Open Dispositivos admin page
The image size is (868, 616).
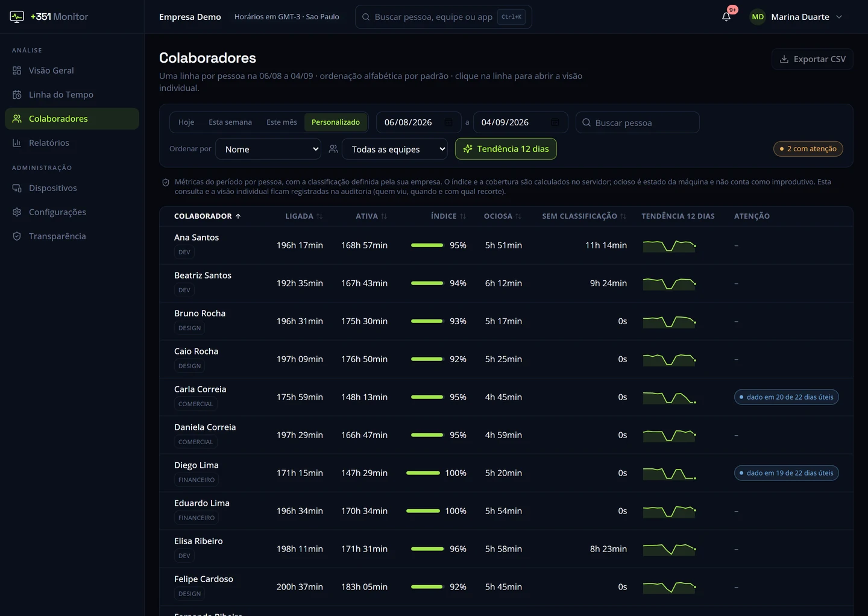72,188
